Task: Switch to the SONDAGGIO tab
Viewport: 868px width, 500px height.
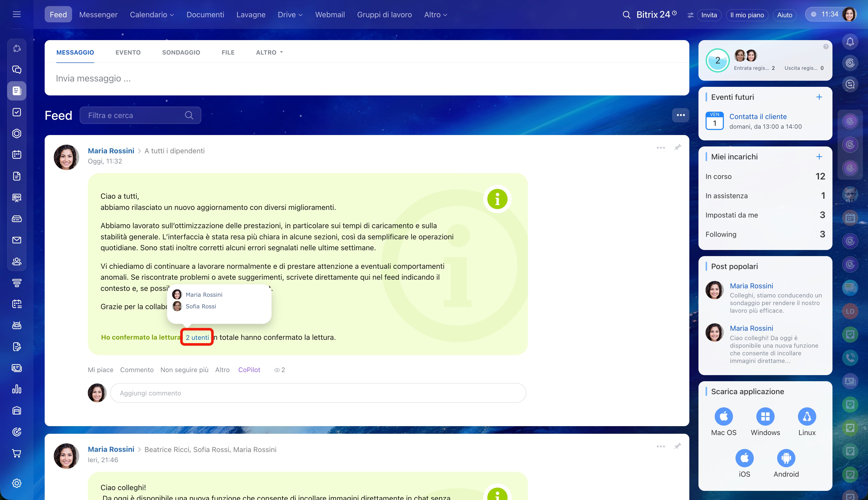Action: (181, 53)
